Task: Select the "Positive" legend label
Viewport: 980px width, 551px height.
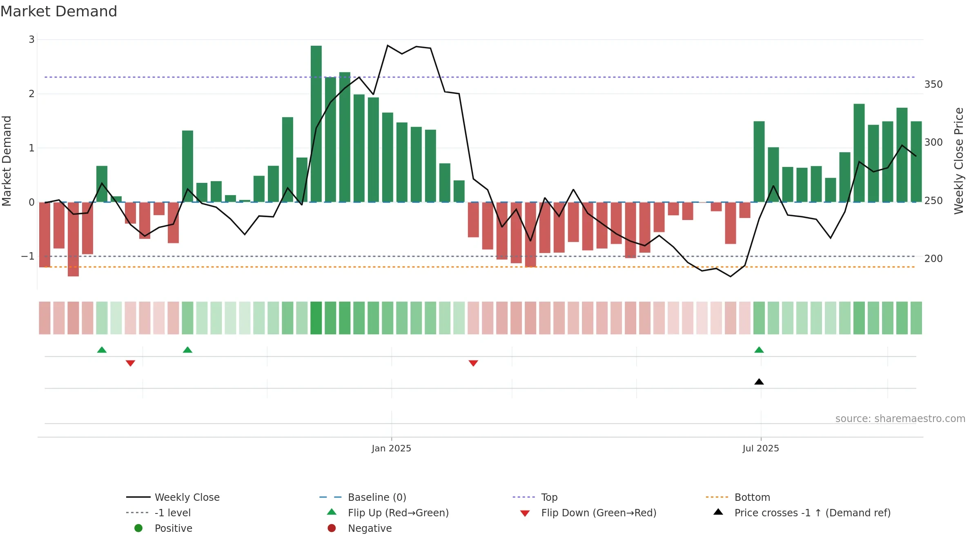Action: [x=174, y=528]
